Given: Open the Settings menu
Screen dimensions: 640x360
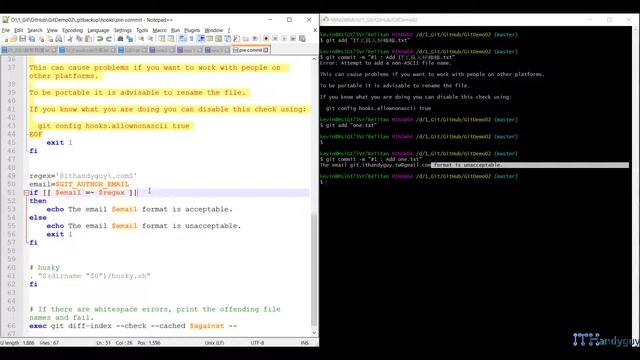Looking at the screenshot, I should pyautogui.click(x=122, y=30).
